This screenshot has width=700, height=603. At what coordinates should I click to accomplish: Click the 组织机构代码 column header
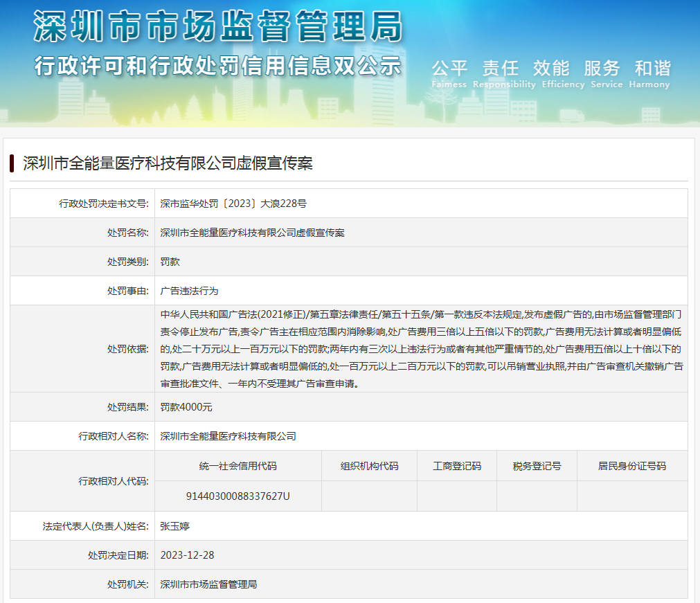(x=369, y=466)
